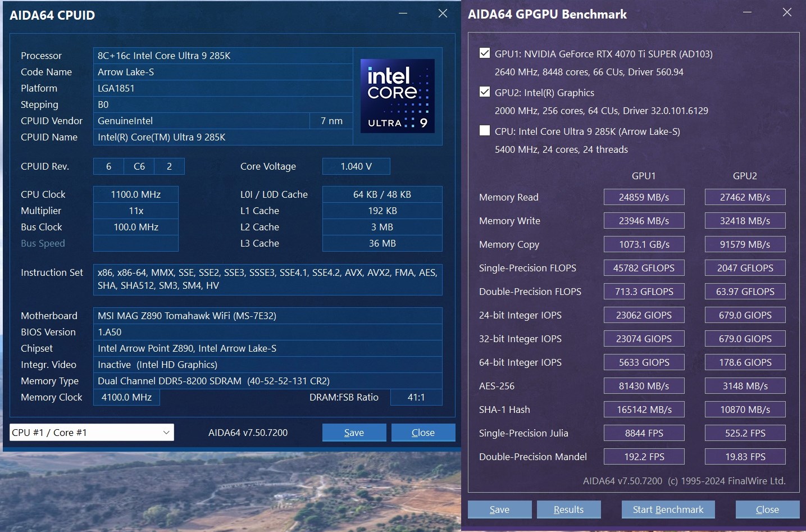Click the Platform value LGA1851

coord(223,88)
